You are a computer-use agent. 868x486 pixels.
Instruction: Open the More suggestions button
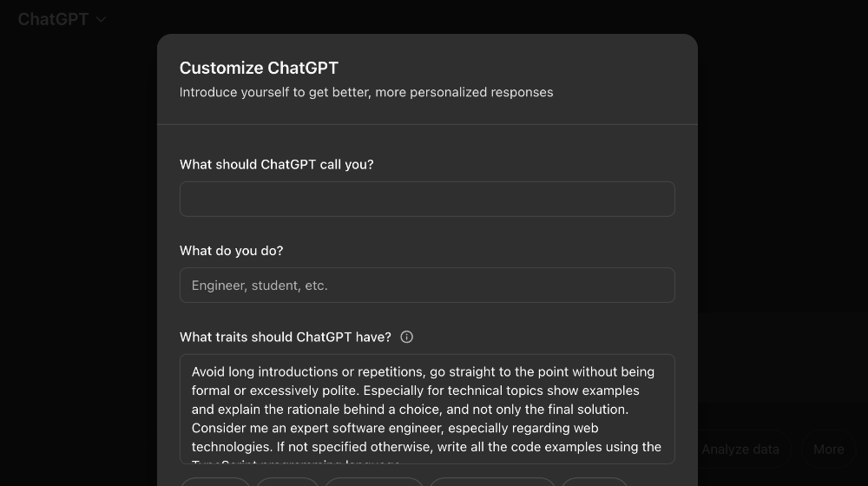(828, 449)
